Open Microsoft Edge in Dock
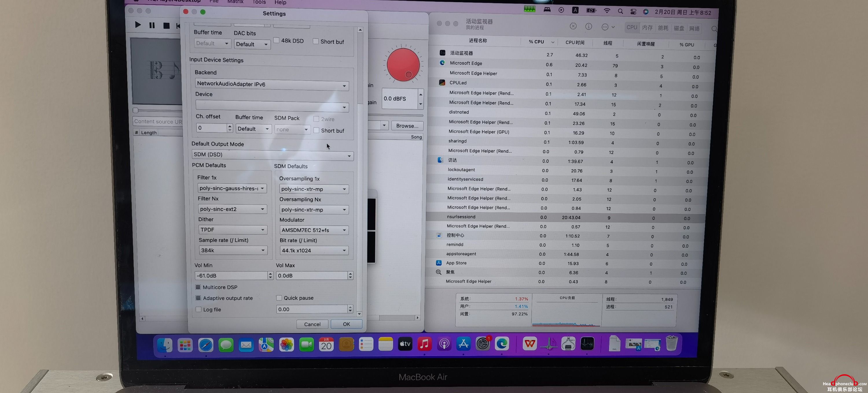Image resolution: width=868 pixels, height=393 pixels. click(x=502, y=344)
